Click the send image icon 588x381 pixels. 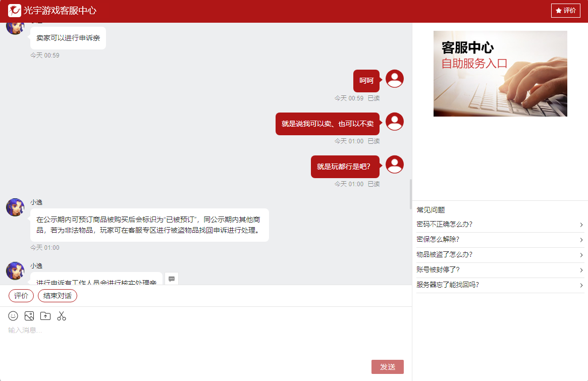(29, 316)
